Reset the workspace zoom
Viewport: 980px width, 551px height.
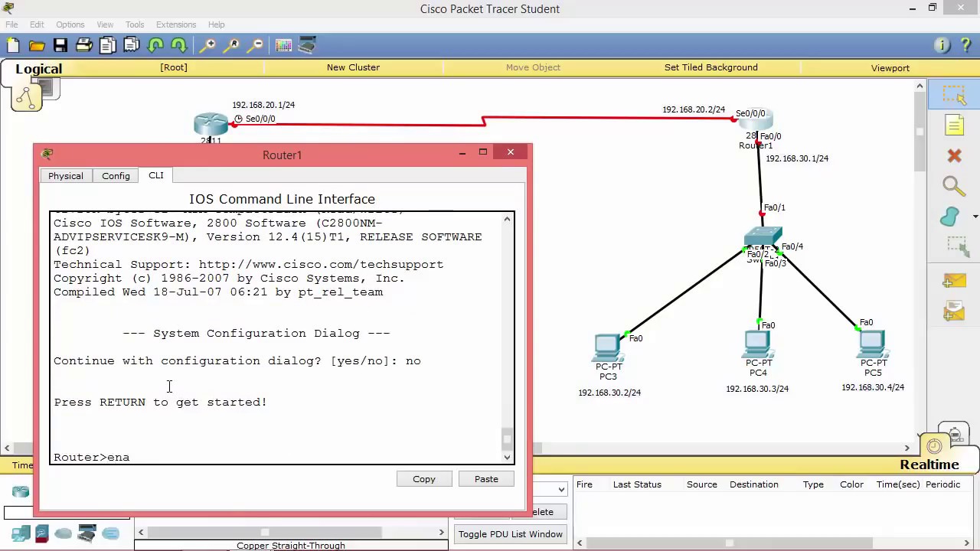pos(232,46)
